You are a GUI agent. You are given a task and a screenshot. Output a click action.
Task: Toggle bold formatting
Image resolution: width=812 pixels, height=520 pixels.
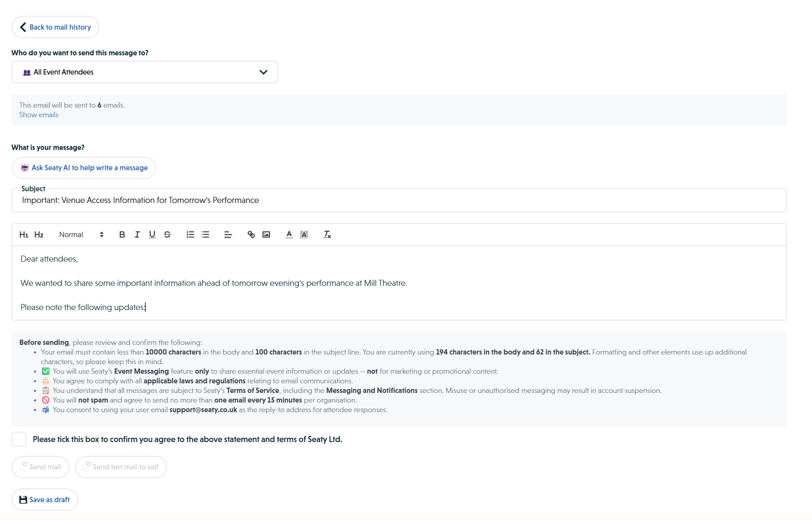122,234
